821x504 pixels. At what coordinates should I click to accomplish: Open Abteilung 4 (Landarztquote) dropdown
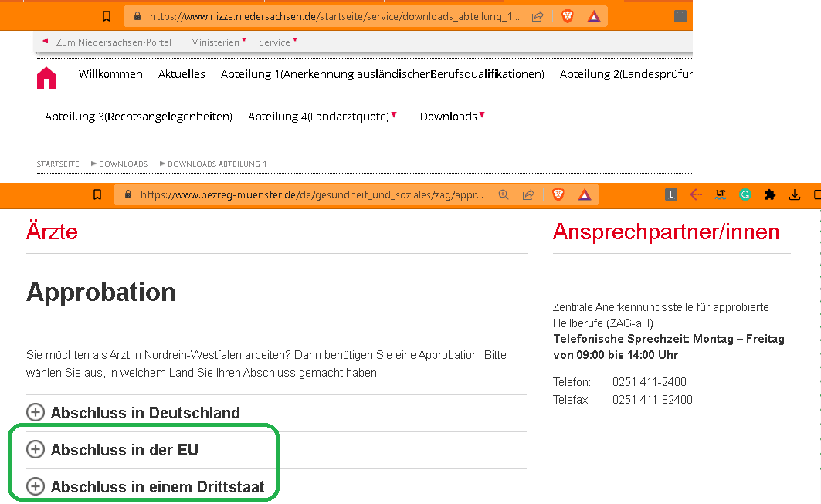[x=322, y=117]
